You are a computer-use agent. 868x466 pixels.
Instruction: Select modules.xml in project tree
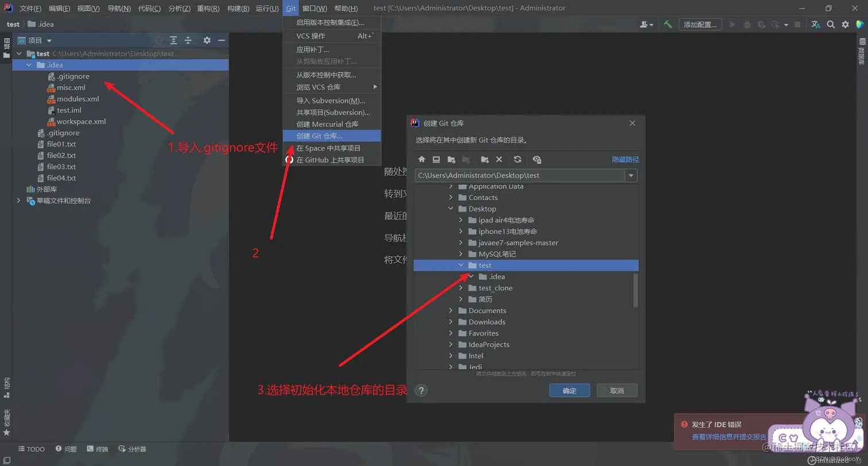(77, 99)
